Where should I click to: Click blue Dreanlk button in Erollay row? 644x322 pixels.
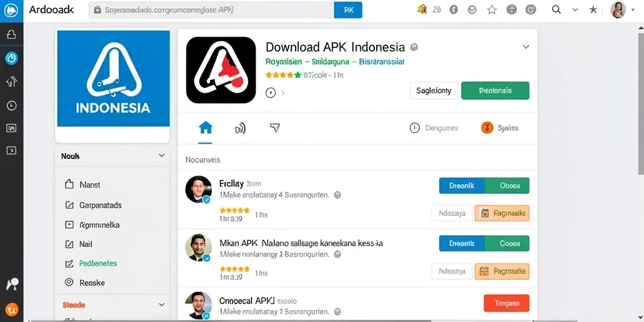[x=462, y=186]
